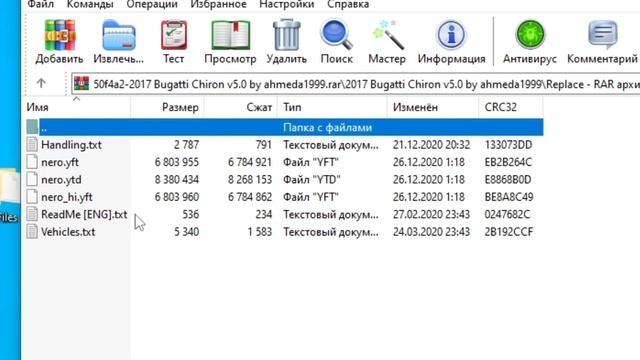Click the Удалить trash can icon
Screen dimensions: 640x360
tap(287, 35)
